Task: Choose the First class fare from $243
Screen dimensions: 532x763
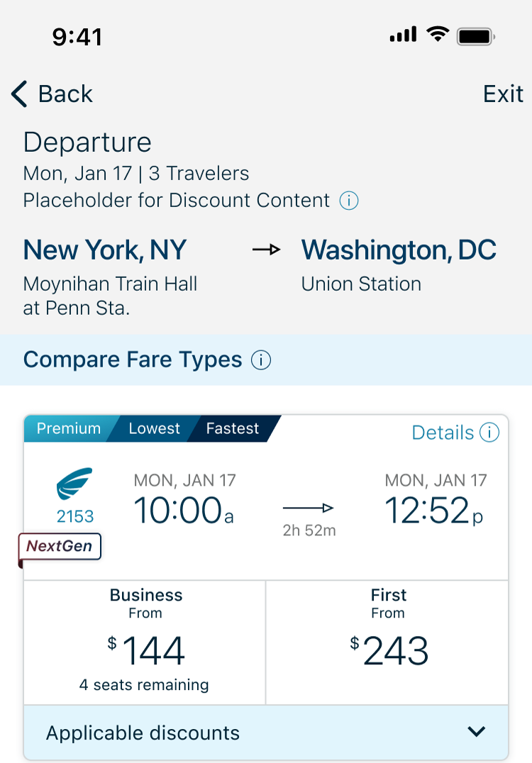Action: (387, 642)
